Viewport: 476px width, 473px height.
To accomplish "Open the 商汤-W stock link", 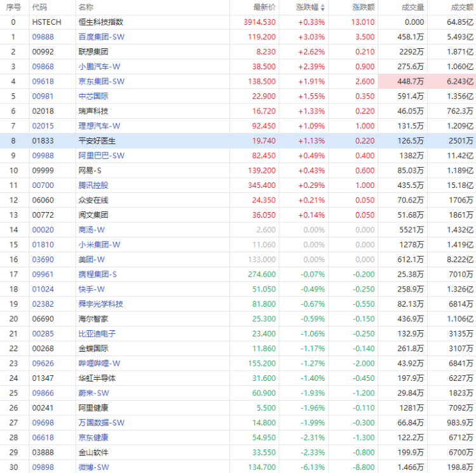I will coord(91,230).
